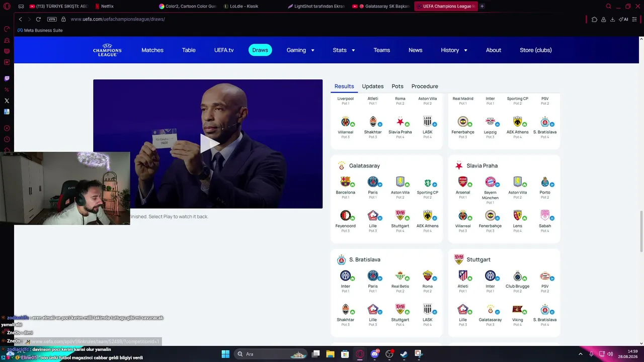Open Table in site navigation
The width and height of the screenshot is (644, 362).
click(189, 50)
